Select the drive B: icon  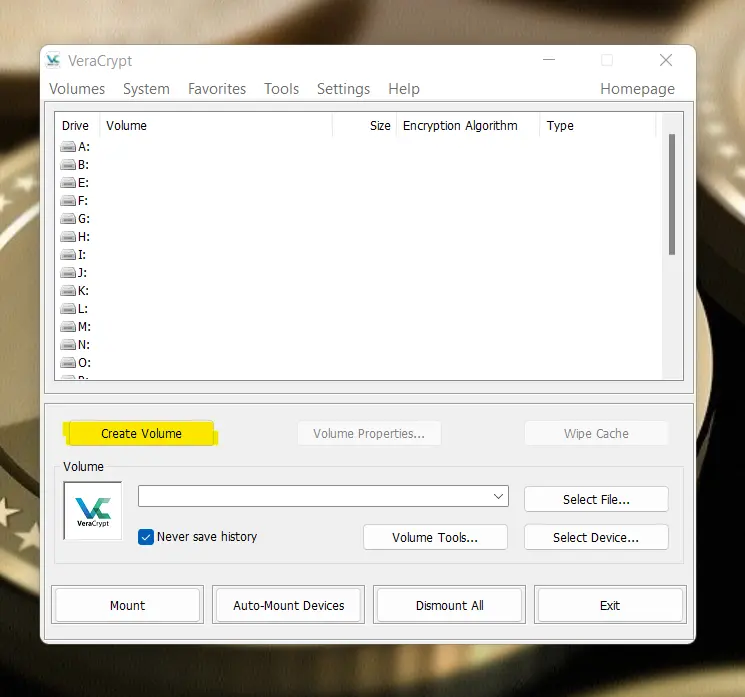(68, 165)
